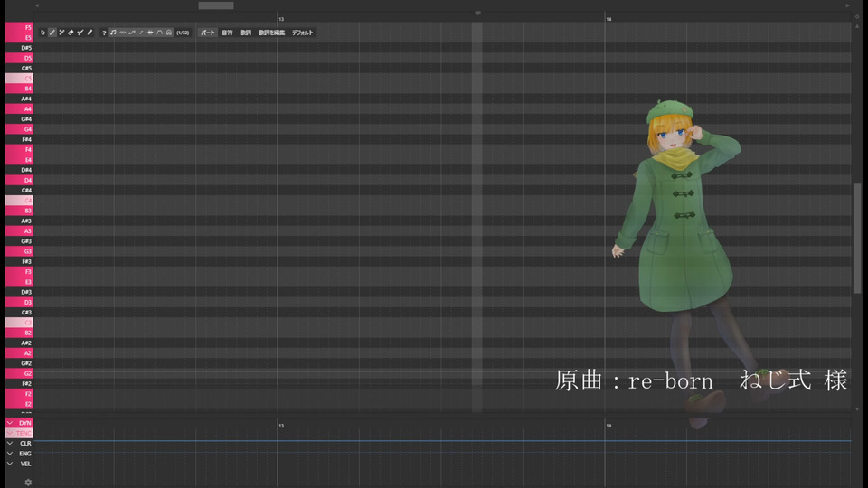Switch to the 音符 tab
This screenshot has width=868, height=488.
[x=227, y=33]
